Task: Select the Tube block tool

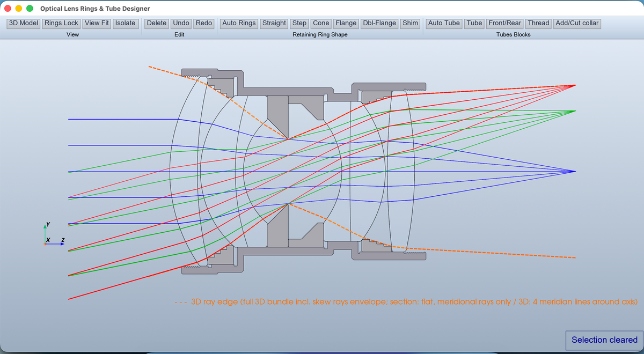Action: pos(474,23)
